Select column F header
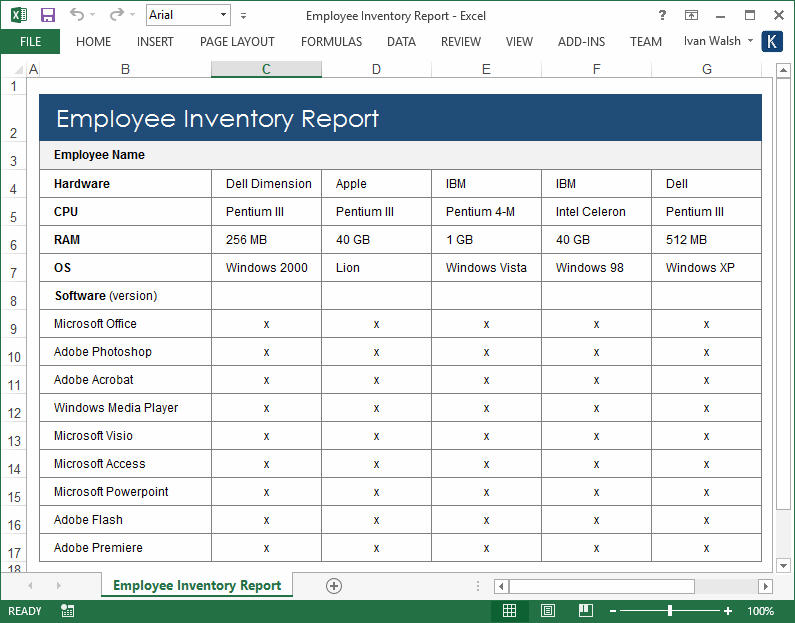Screen dimensions: 795x623 tap(596, 69)
